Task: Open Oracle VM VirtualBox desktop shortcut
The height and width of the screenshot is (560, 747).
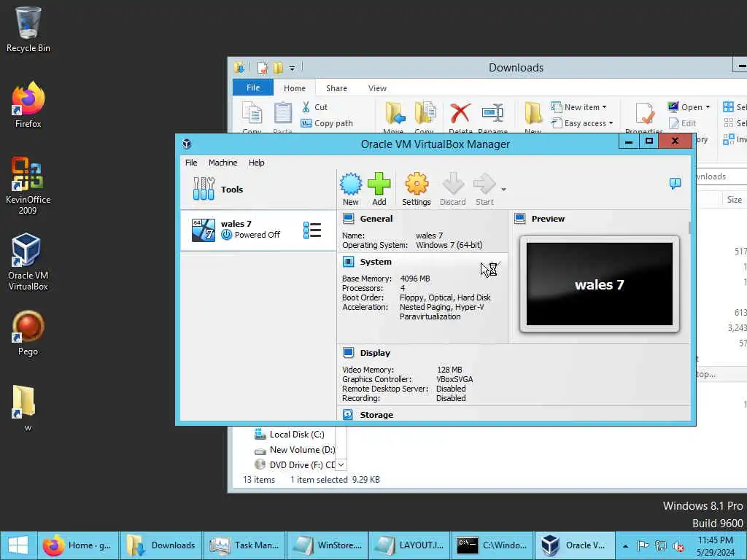Action: pyautogui.click(x=28, y=262)
